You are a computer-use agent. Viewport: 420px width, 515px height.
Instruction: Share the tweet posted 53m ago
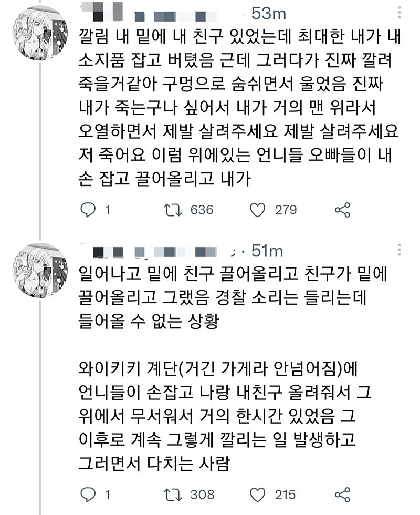click(x=342, y=210)
